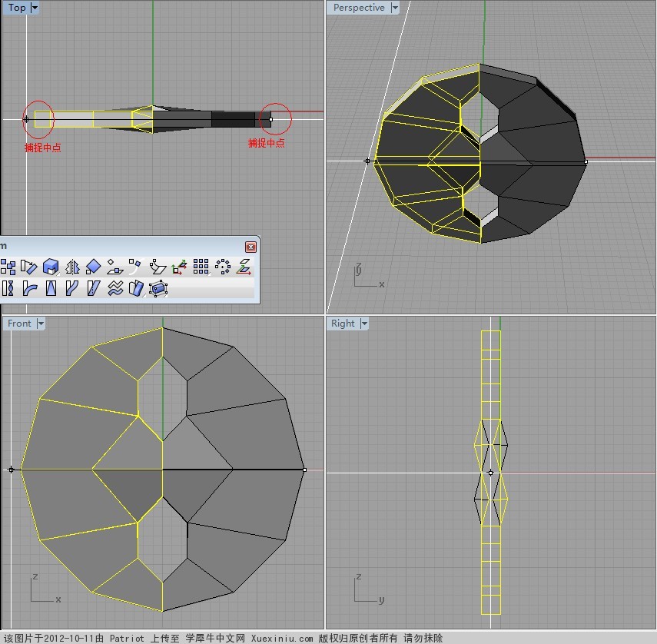Select the Project to CPlane tool

click(x=244, y=267)
